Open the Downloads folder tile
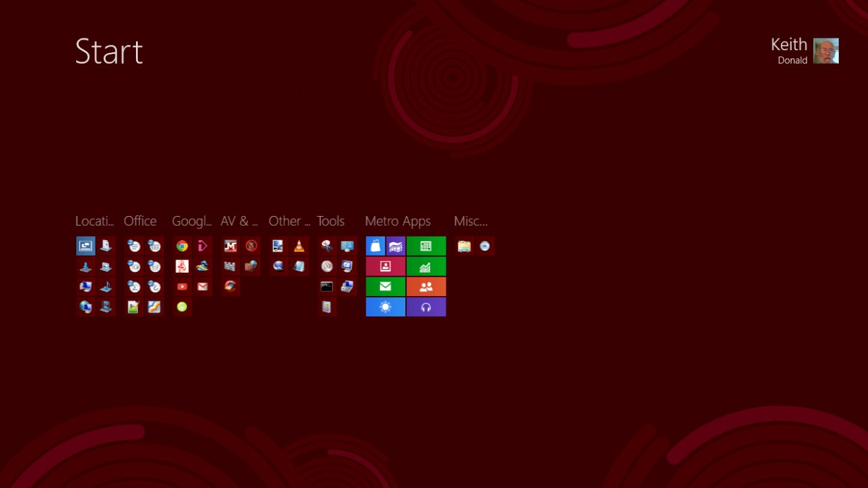 pos(86,266)
